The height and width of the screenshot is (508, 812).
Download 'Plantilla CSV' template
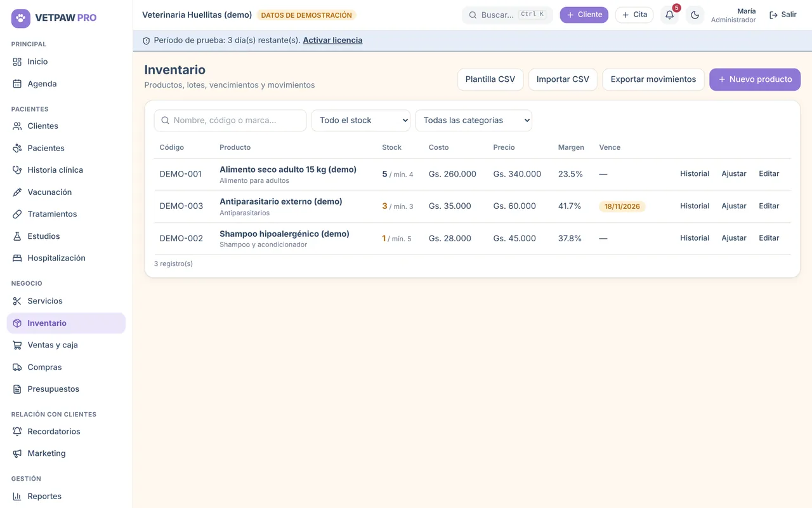[x=490, y=79]
